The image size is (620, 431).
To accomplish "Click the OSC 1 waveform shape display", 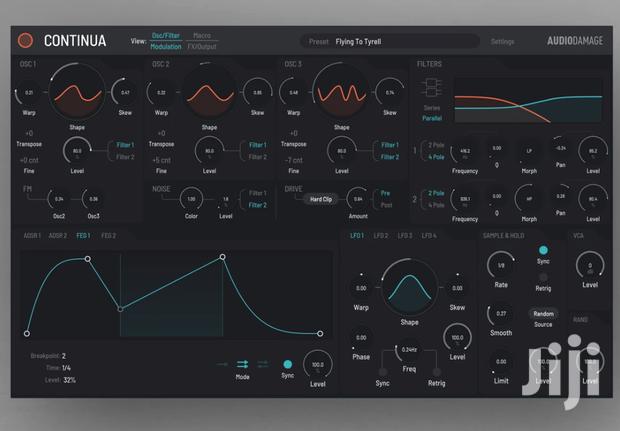I will tap(77, 93).
